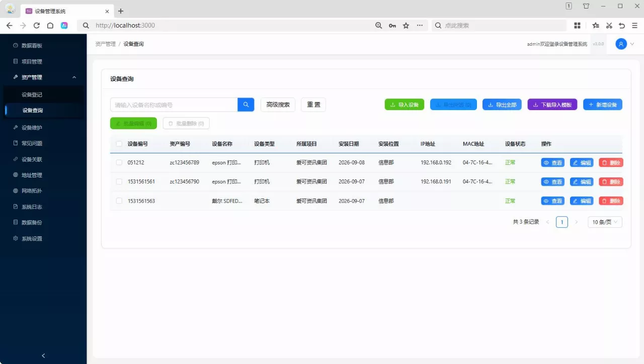The height and width of the screenshot is (364, 644).
Task: Click the browser refresh icon
Action: (x=36, y=26)
